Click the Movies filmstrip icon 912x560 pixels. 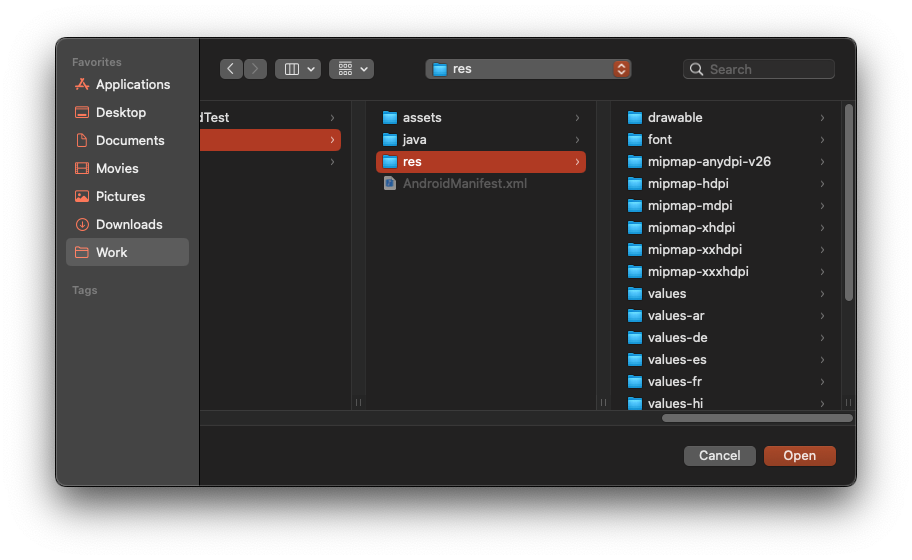(x=82, y=168)
